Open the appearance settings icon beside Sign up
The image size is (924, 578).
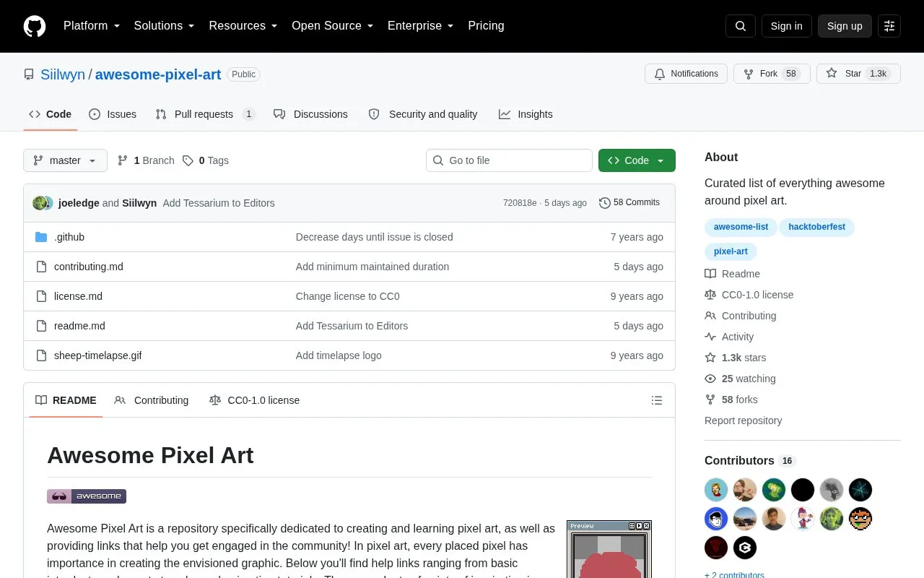click(x=889, y=26)
